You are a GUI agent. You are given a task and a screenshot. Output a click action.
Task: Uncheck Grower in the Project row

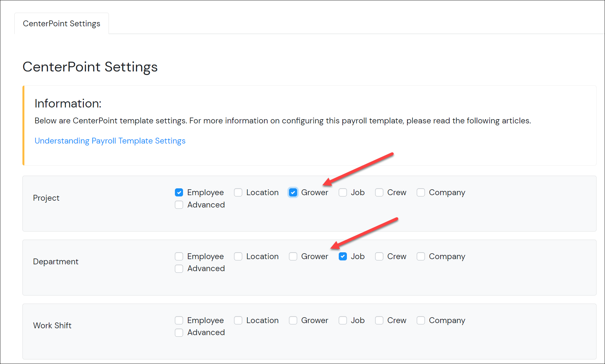[x=293, y=193]
